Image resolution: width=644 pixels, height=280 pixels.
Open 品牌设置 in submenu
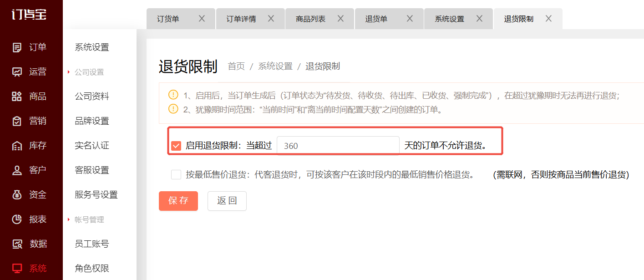click(92, 121)
